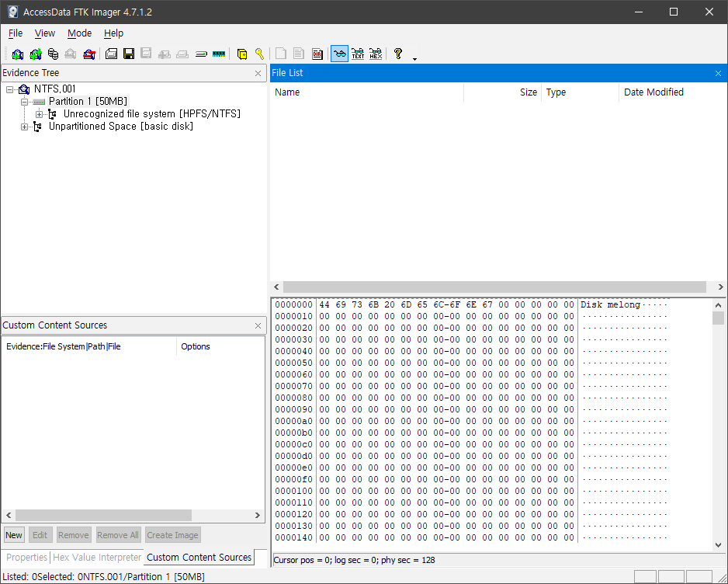The height and width of the screenshot is (584, 728).
Task: Select Unrecognized file system [HPFS/NTFS] item
Action: pos(152,114)
